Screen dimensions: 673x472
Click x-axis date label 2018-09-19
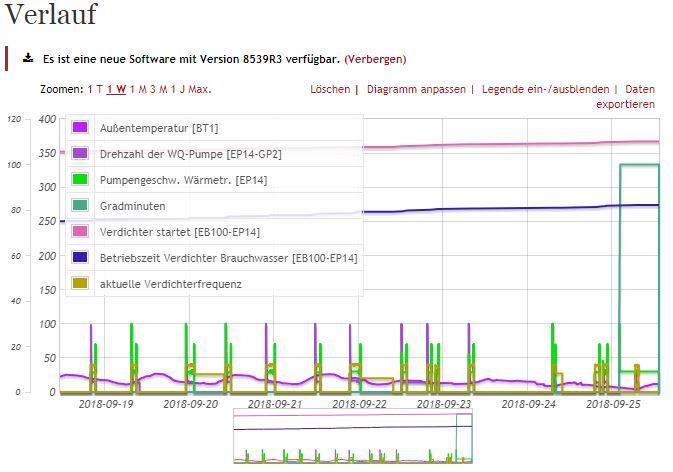[x=106, y=404]
